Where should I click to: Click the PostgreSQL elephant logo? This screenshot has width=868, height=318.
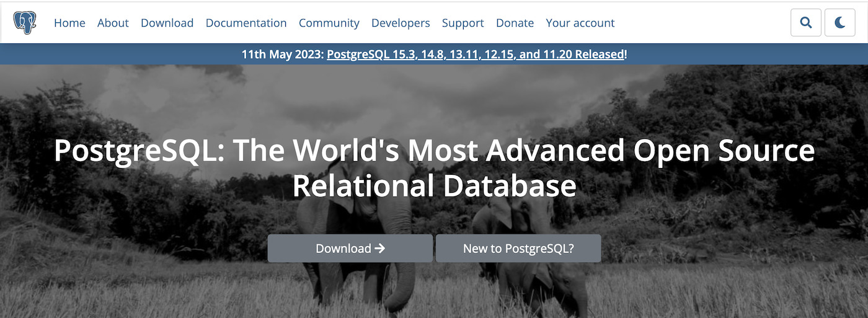tap(25, 23)
